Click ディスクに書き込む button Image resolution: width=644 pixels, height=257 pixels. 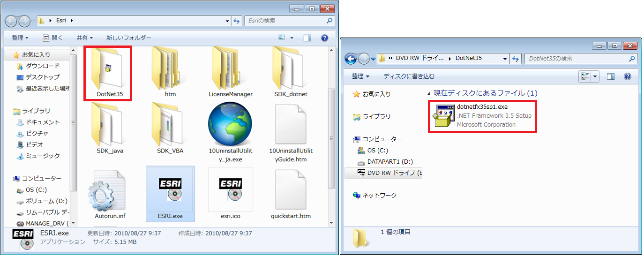tap(409, 76)
